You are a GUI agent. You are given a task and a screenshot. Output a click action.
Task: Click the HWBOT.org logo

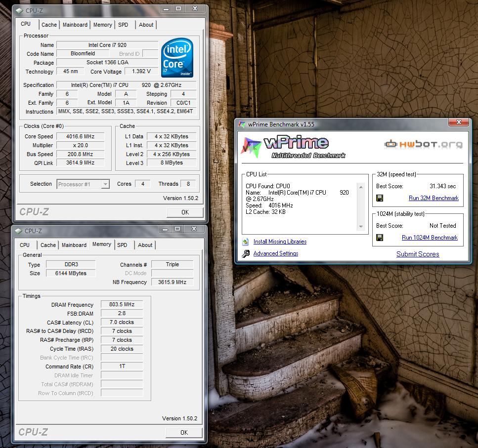423,144
